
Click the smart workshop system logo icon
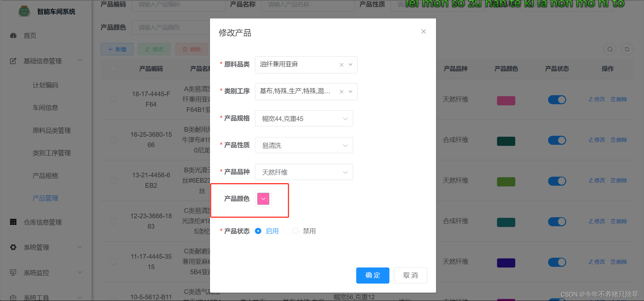[24, 11]
